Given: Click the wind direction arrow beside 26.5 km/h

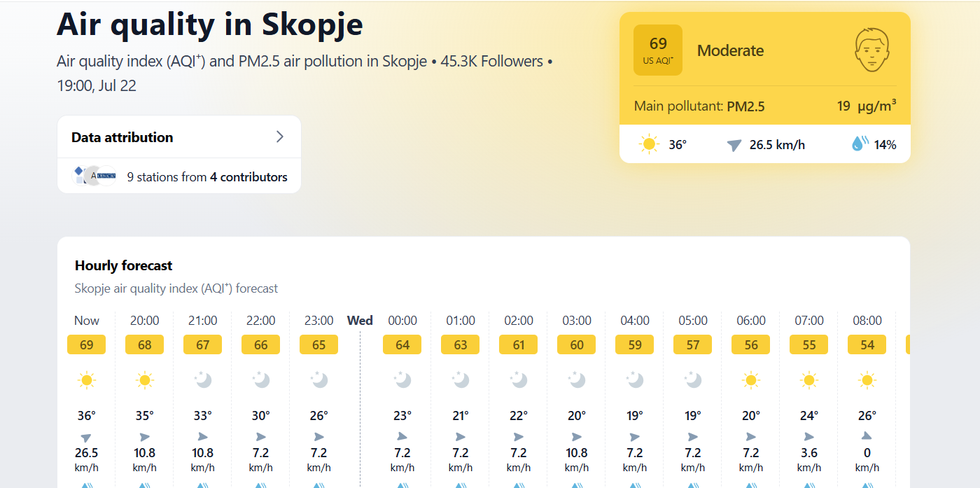Looking at the screenshot, I should (734, 145).
